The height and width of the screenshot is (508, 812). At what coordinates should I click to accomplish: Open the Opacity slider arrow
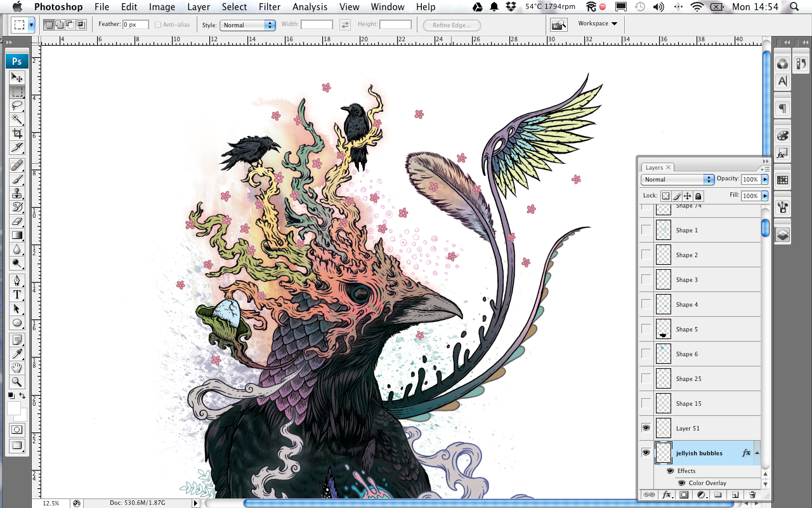coord(765,180)
